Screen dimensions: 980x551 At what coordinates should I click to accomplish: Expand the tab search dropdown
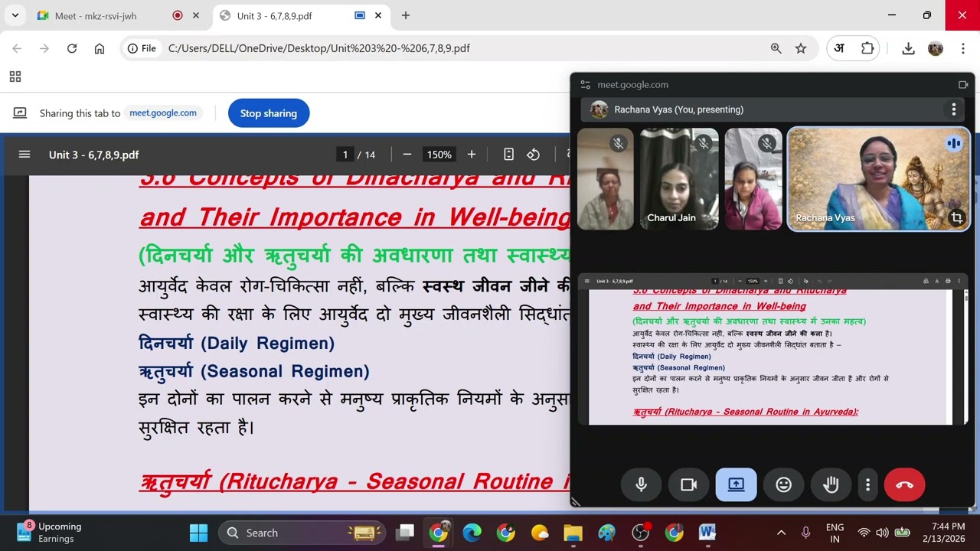[x=15, y=15]
